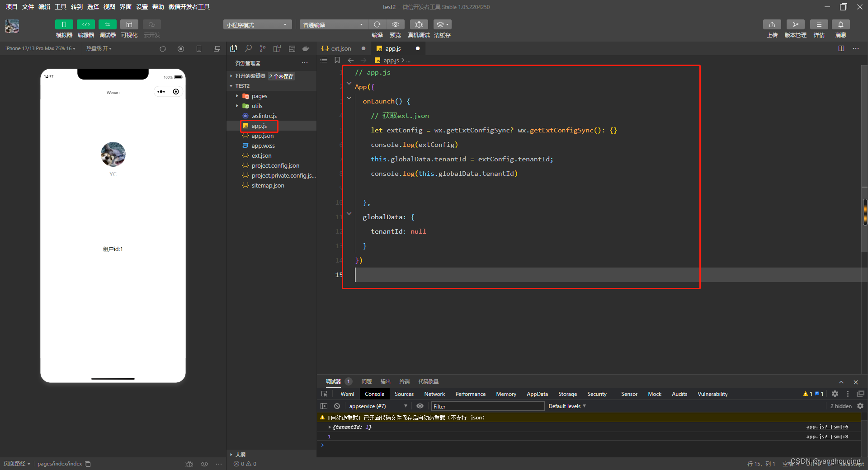The image size is (868, 470).
Task: Open the 设置 menu
Action: point(142,7)
